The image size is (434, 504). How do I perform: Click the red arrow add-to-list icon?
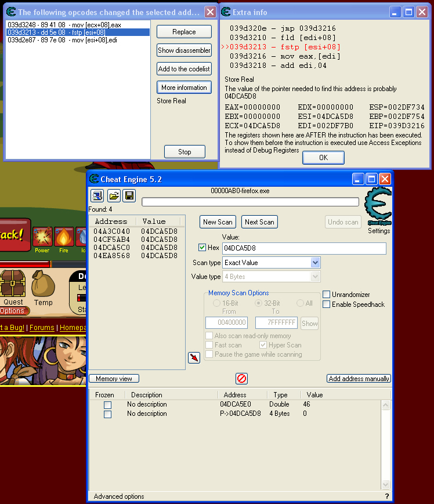(x=194, y=358)
